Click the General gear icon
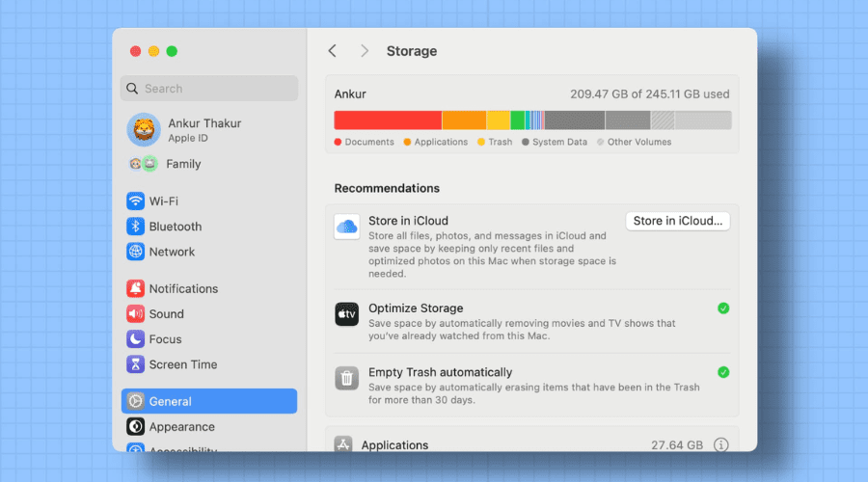 point(135,401)
